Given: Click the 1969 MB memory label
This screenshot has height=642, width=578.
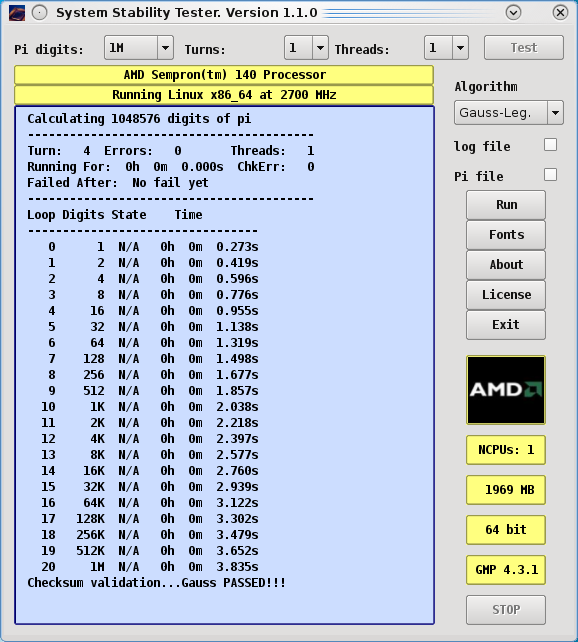Looking at the screenshot, I should [506, 490].
